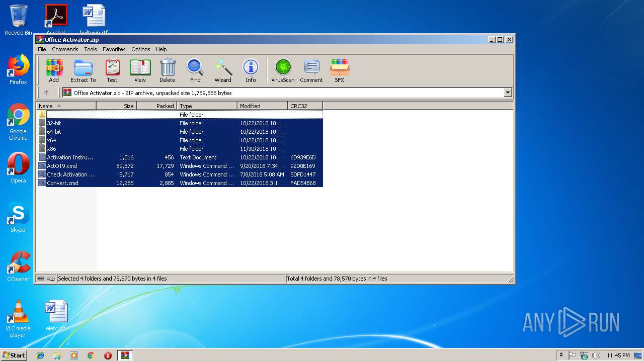The height and width of the screenshot is (362, 644).
Task: Sort by Modified column header
Action: click(x=262, y=106)
